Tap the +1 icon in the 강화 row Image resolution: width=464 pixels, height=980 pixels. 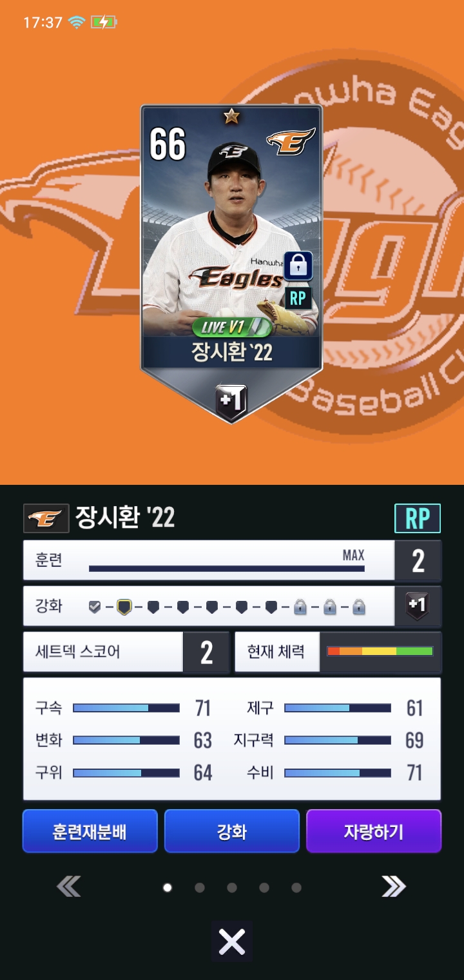click(418, 606)
